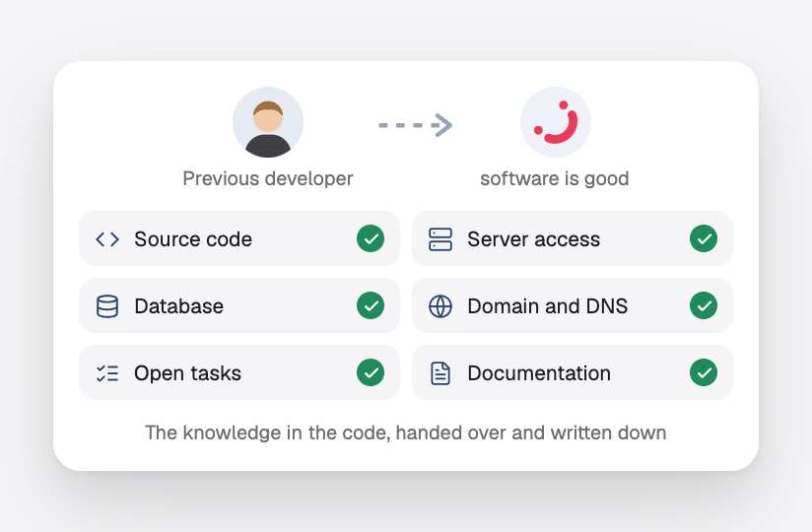This screenshot has height=532, width=812.
Task: Select the 'Server access' label
Action: point(533,239)
